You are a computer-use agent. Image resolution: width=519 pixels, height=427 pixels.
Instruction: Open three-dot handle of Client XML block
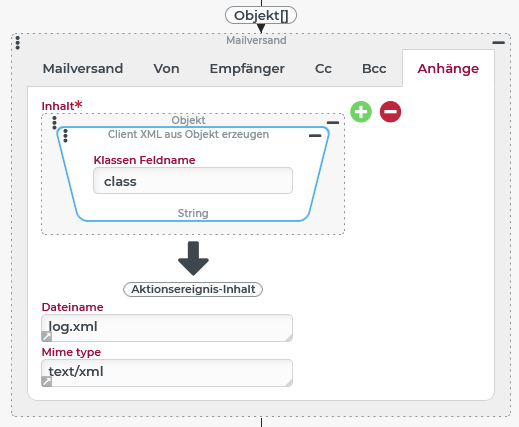(x=65, y=136)
